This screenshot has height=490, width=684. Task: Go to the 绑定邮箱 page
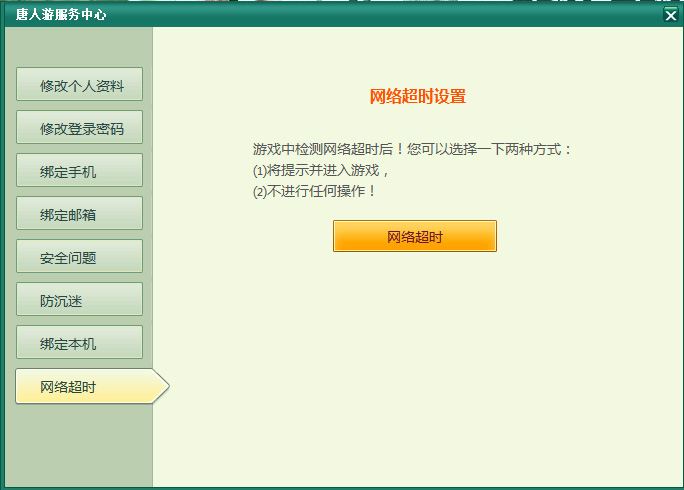tap(80, 214)
